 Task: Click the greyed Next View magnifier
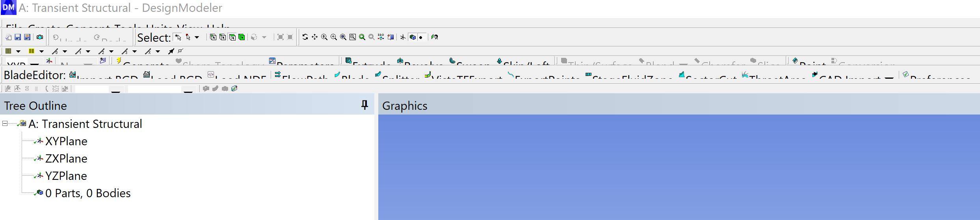[x=372, y=37]
